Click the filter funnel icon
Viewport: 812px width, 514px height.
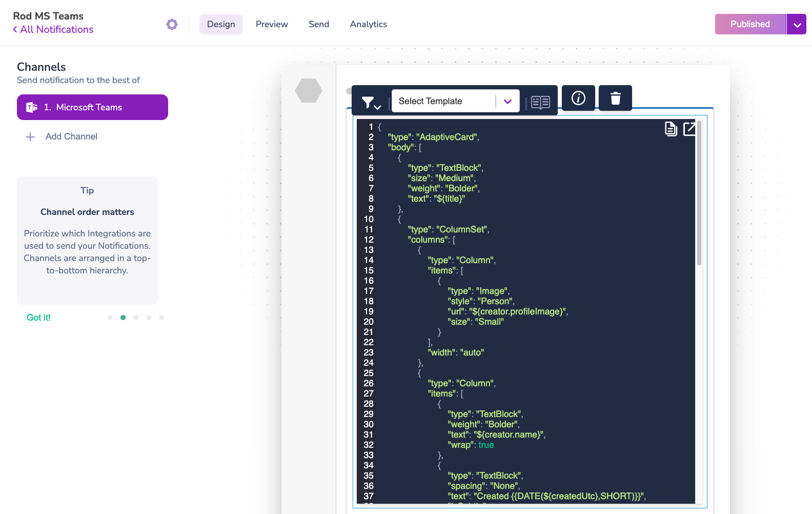coord(371,103)
